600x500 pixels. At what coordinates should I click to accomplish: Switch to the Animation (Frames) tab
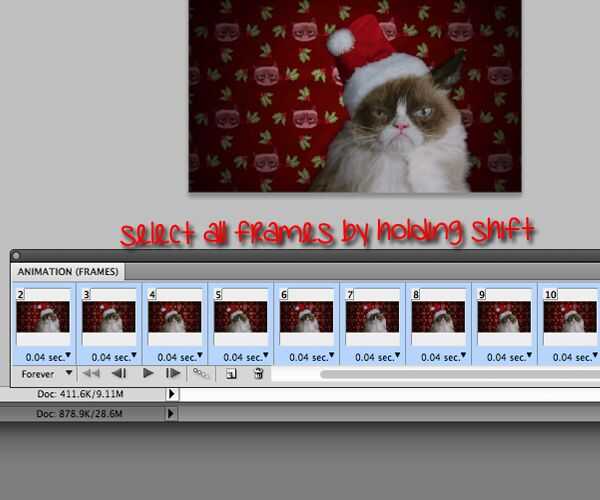pyautogui.click(x=68, y=272)
